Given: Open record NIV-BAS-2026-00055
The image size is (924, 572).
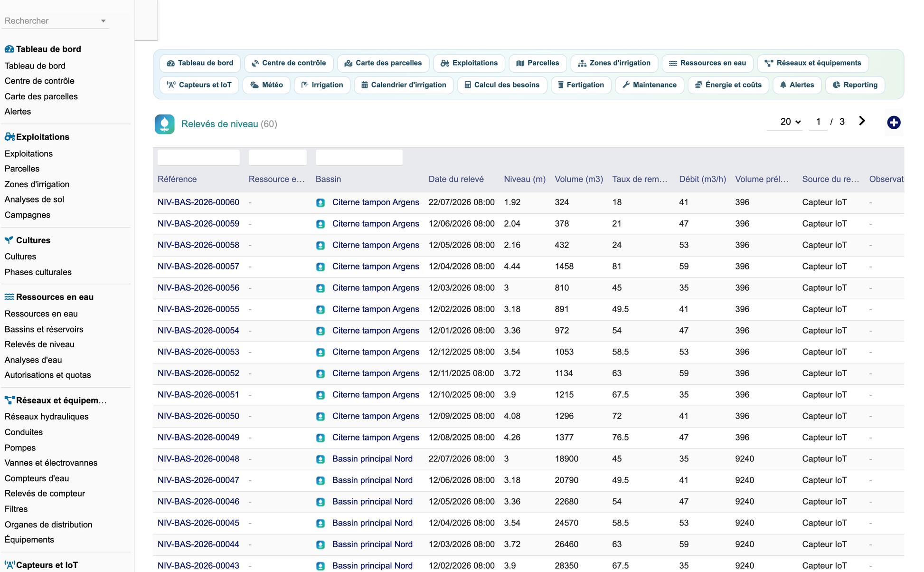Looking at the screenshot, I should 198,309.
